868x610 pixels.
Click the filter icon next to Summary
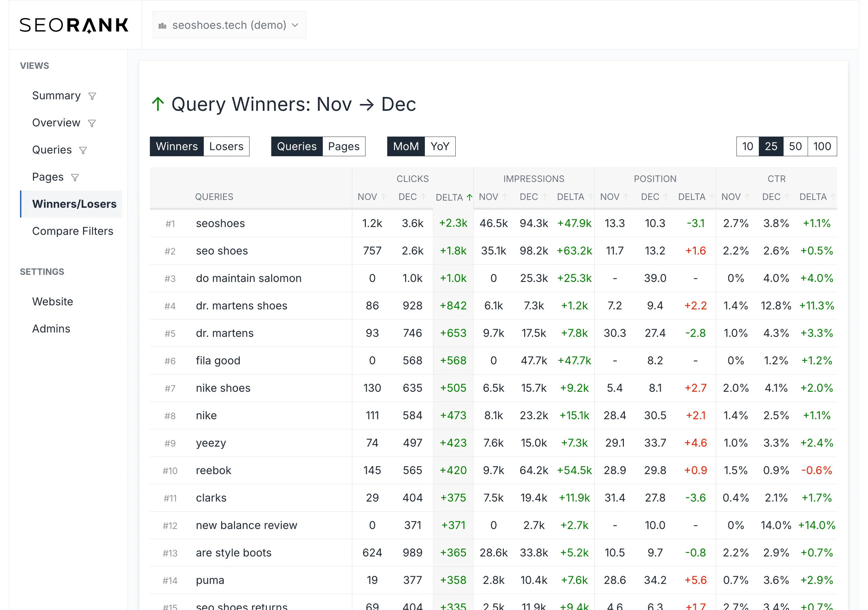point(92,96)
